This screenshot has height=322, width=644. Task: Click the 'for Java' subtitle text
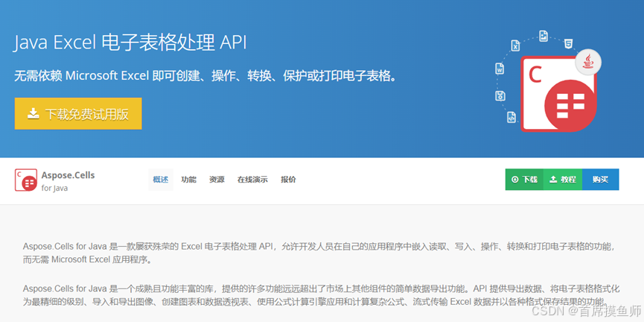(x=54, y=189)
